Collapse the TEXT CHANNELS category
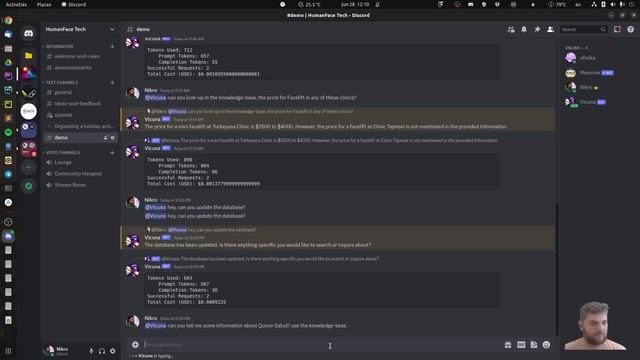Viewport: 640px width, 360px height. point(61,82)
